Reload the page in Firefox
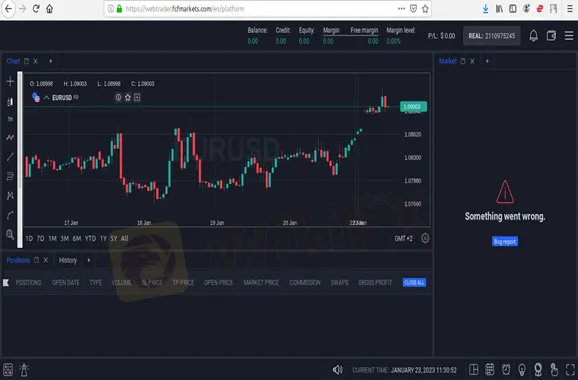The height and width of the screenshot is (380, 578). (36, 8)
